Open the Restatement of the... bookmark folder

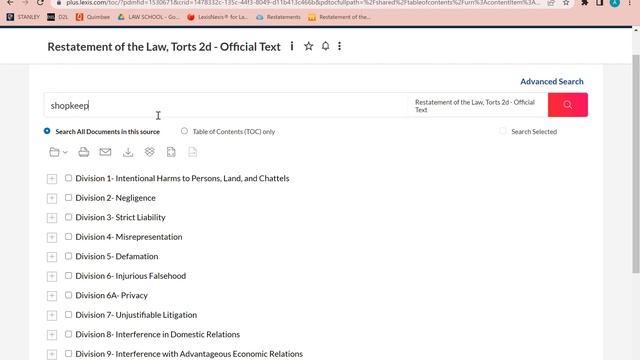[x=340, y=17]
